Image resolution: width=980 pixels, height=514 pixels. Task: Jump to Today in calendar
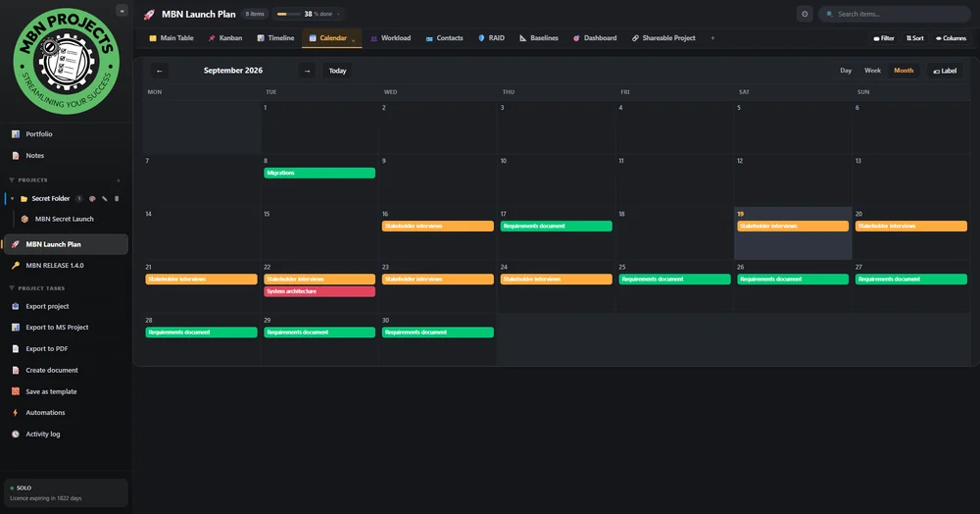(337, 71)
